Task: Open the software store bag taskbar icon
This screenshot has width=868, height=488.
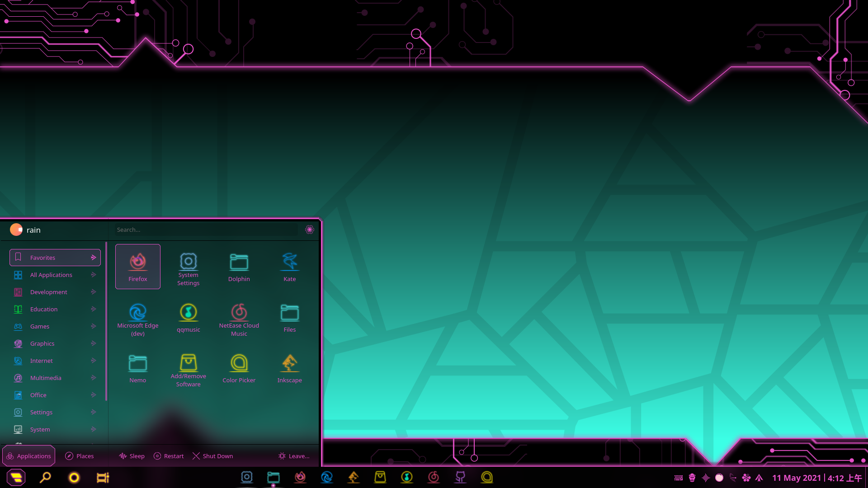Action: [380, 477]
